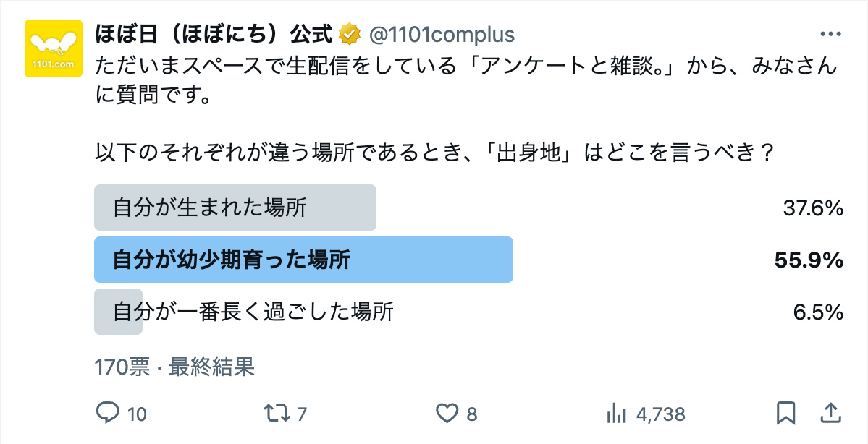This screenshot has width=868, height=444.
Task: Click the 170票 · 最終結果 vote count
Action: [x=174, y=367]
